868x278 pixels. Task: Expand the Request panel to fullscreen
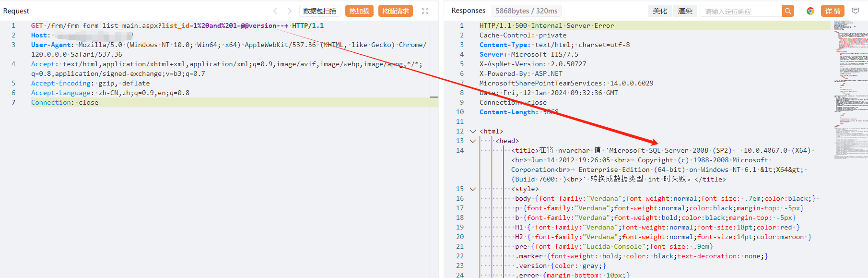(x=425, y=11)
